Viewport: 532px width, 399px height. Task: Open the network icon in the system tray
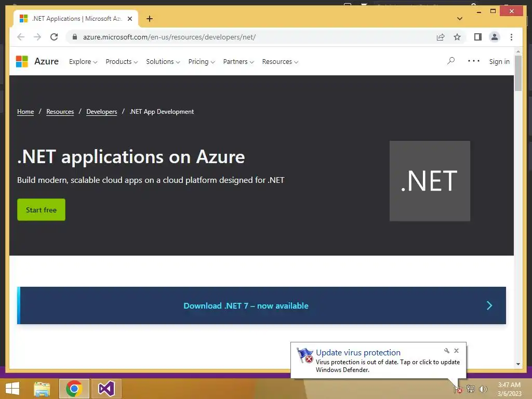[x=471, y=389]
